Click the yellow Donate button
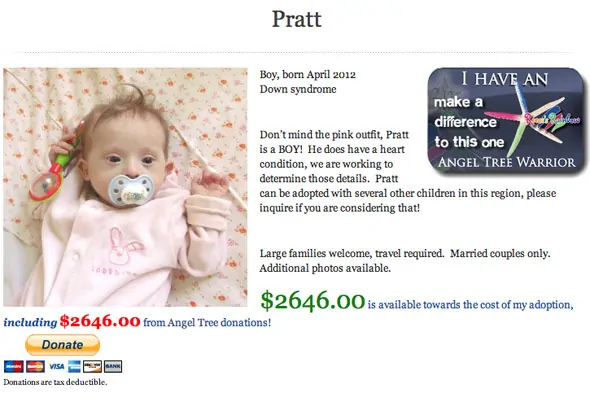 pyautogui.click(x=62, y=344)
